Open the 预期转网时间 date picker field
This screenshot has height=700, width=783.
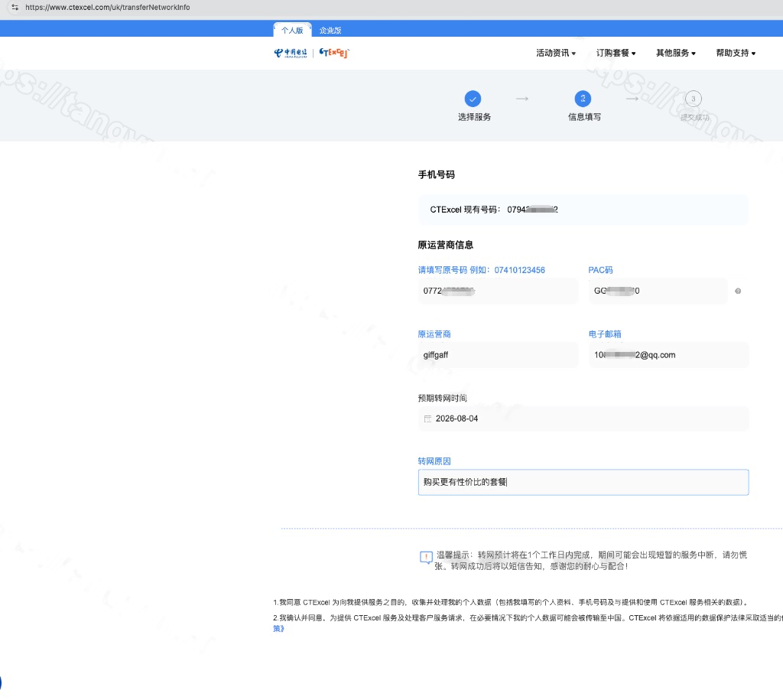click(x=583, y=418)
